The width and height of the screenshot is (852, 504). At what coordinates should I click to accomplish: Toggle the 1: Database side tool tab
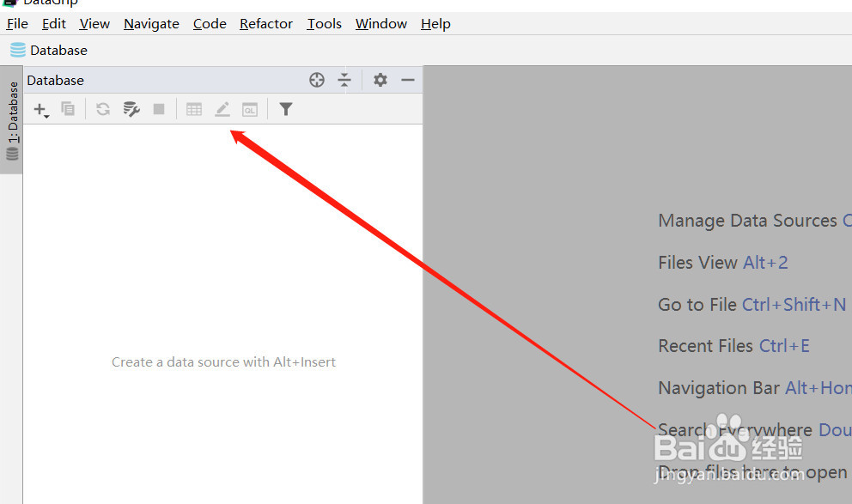(x=12, y=120)
